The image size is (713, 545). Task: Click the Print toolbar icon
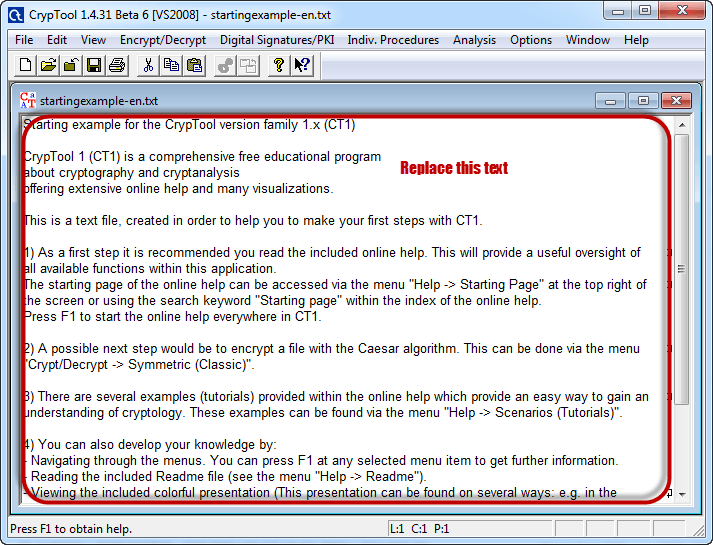pyautogui.click(x=116, y=66)
